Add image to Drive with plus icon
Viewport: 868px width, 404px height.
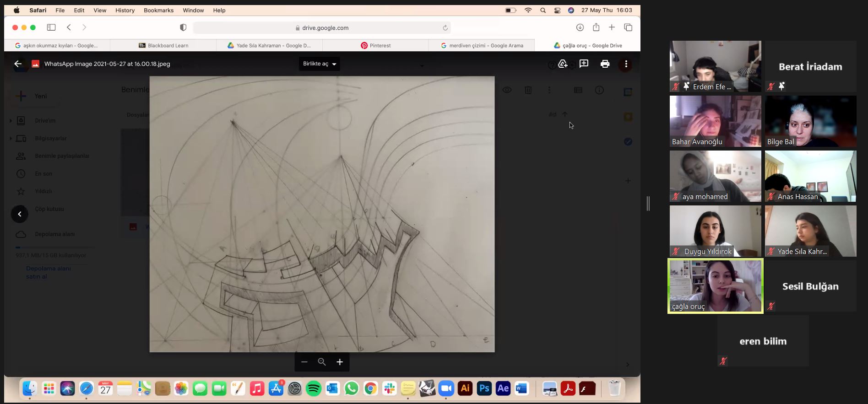click(x=563, y=64)
